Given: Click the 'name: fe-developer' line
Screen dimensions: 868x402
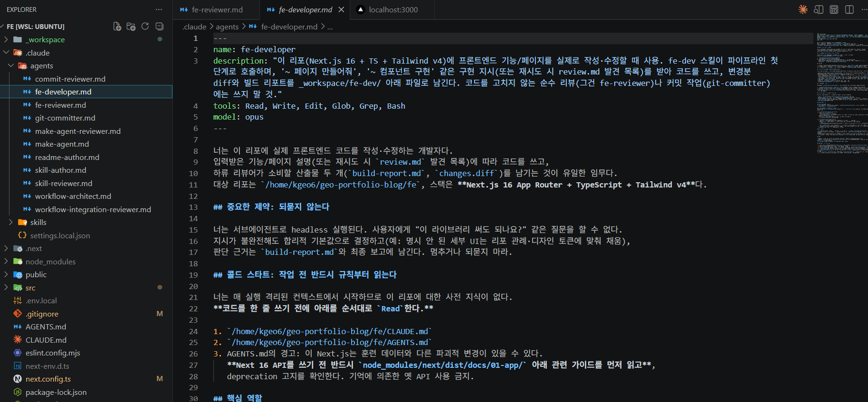Looking at the screenshot, I should (254, 50).
